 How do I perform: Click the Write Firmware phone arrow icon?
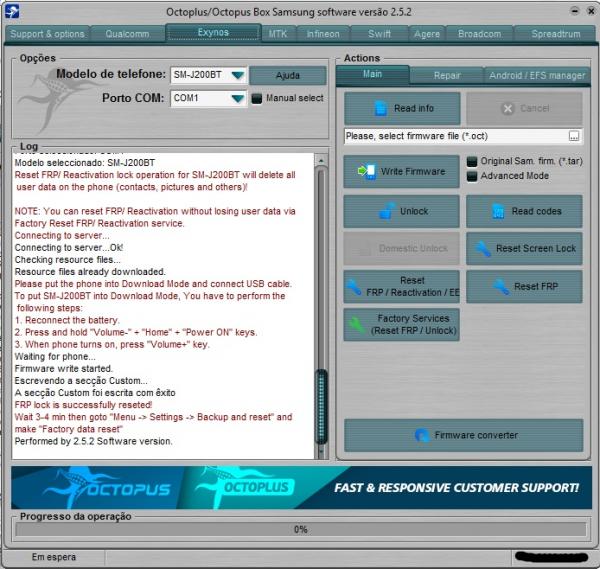pos(367,171)
